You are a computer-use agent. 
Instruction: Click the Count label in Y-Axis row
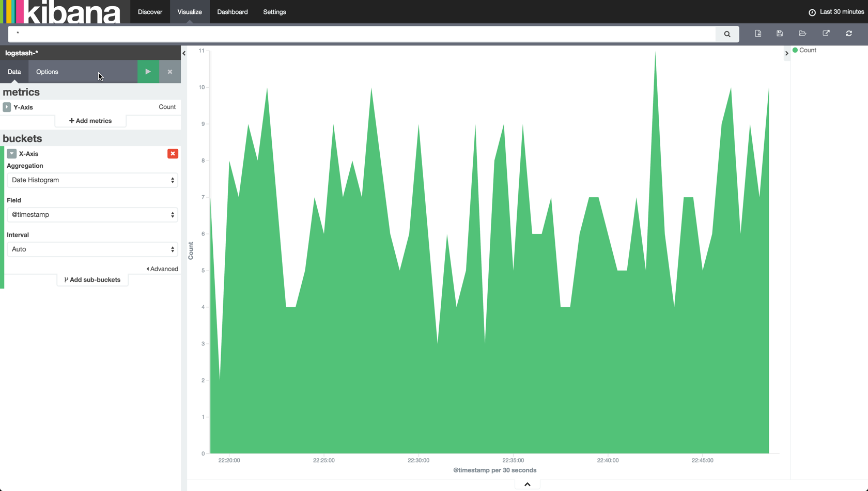167,107
